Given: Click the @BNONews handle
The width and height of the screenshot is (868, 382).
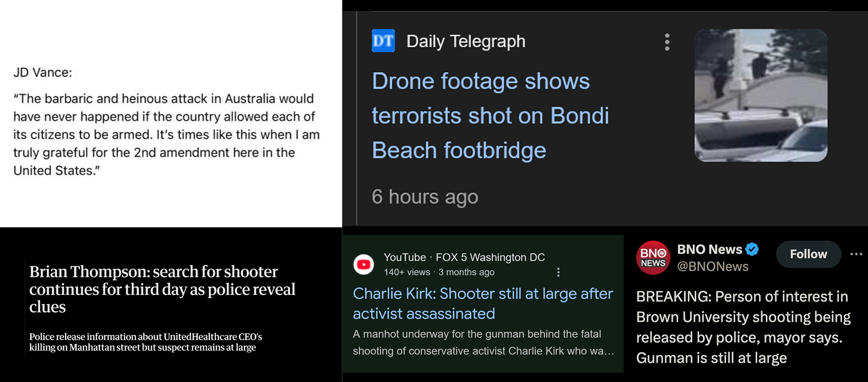Looking at the screenshot, I should pyautogui.click(x=713, y=267).
